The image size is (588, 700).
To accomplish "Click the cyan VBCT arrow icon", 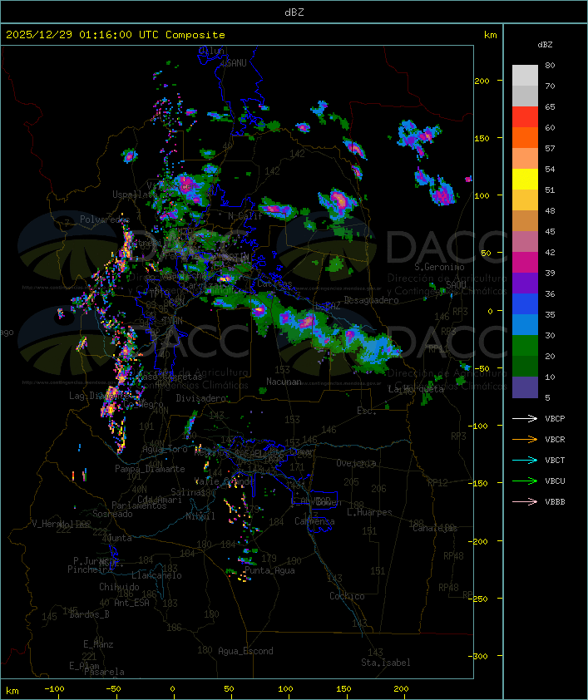I will click(525, 460).
